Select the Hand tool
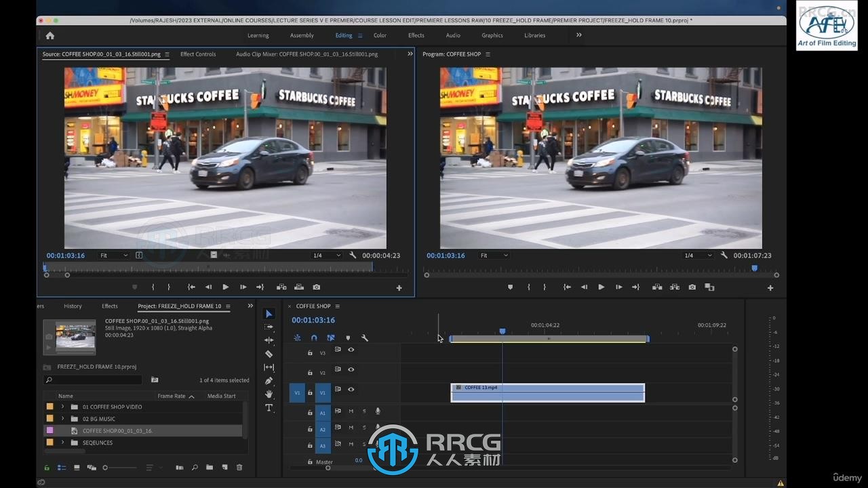868x488 pixels. 269,394
